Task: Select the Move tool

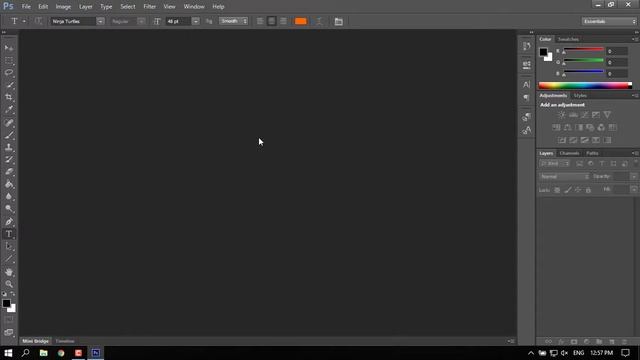Action: [9, 48]
